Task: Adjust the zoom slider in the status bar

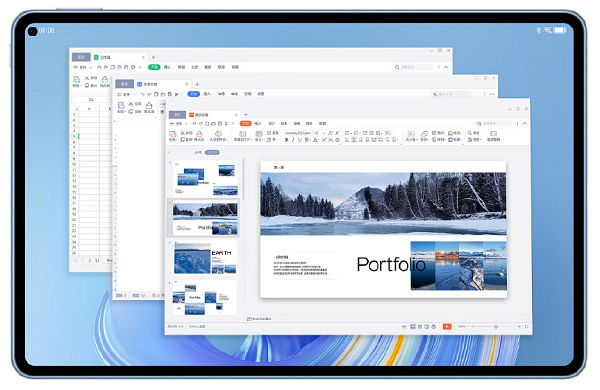Action: 496,326
